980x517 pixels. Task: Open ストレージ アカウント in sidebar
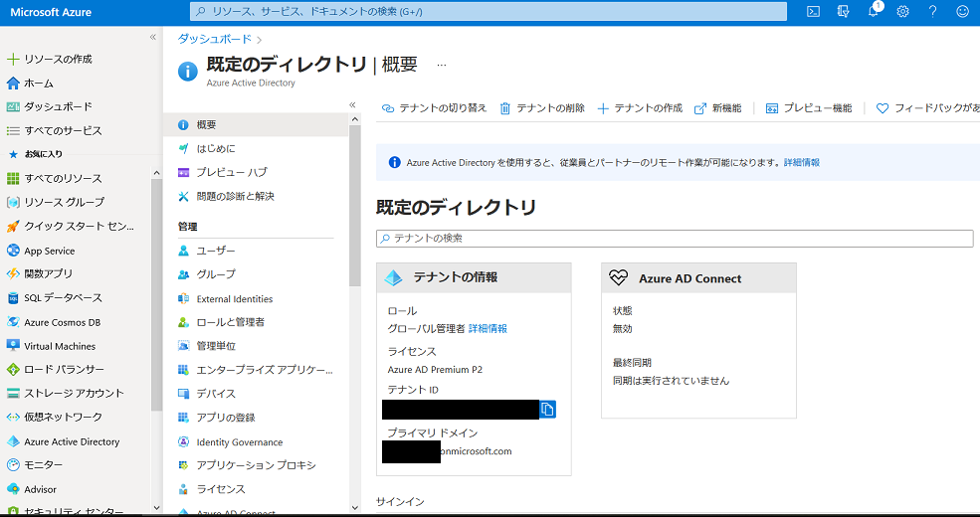click(x=65, y=394)
